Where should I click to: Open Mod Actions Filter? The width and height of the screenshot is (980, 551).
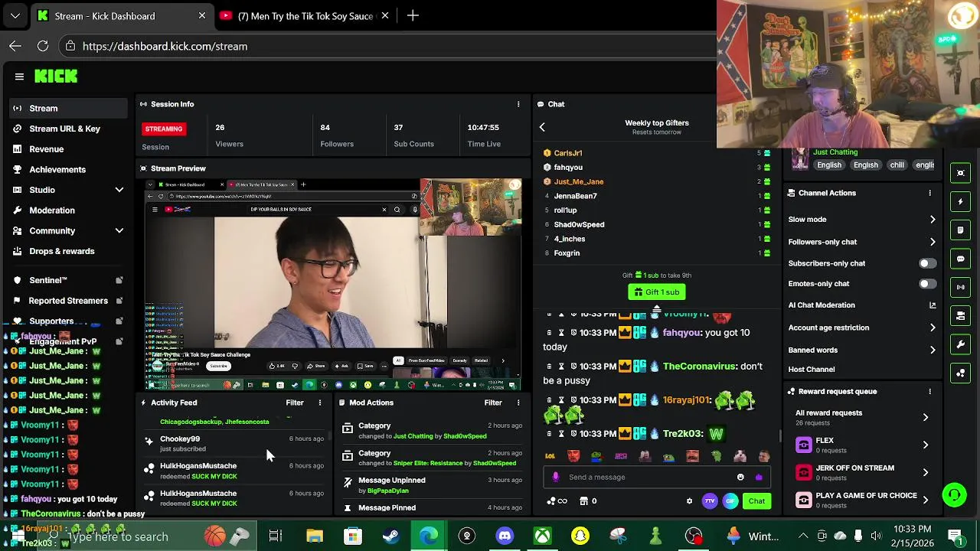pyautogui.click(x=493, y=403)
